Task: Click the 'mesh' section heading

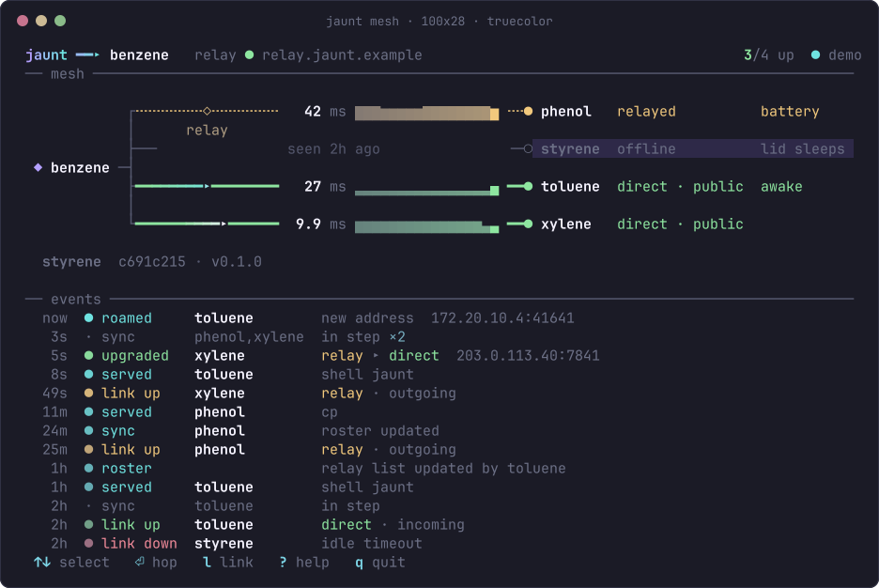Action: 68,74
